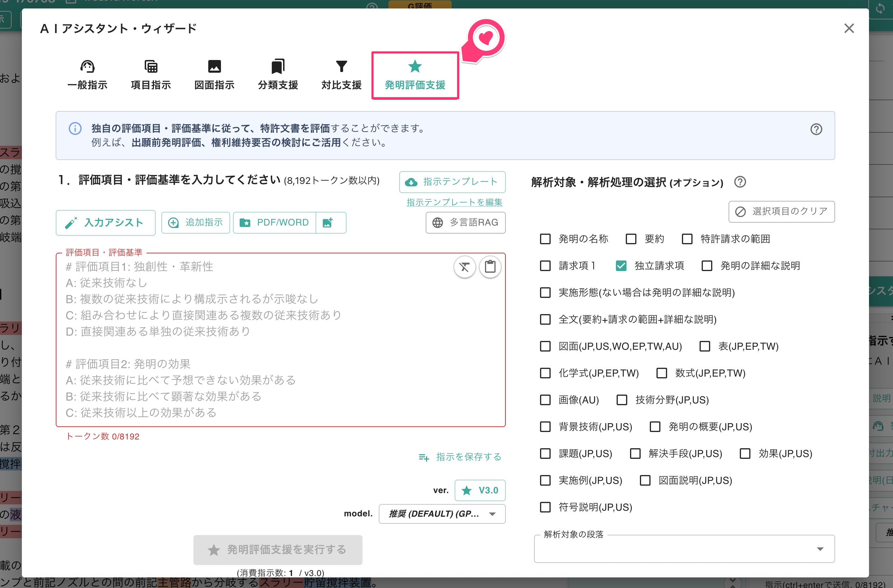This screenshot has height=588, width=893.
Task: Tick the 請求項１ checkbox
Action: [545, 266]
